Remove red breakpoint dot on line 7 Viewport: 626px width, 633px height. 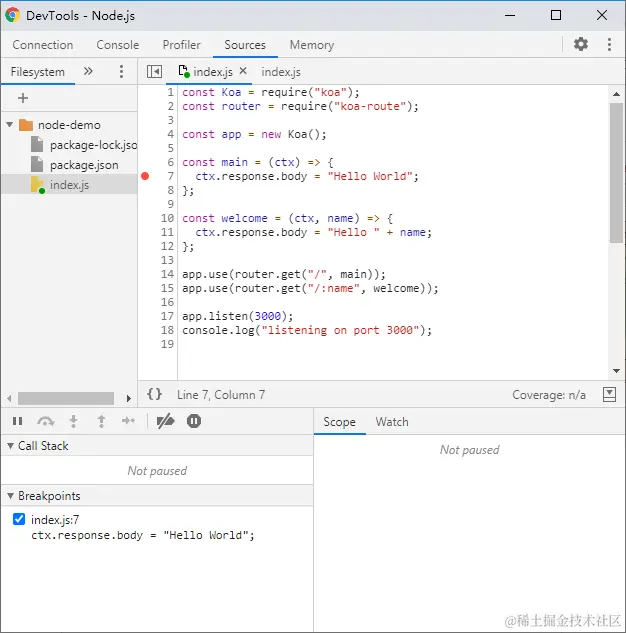coord(145,176)
